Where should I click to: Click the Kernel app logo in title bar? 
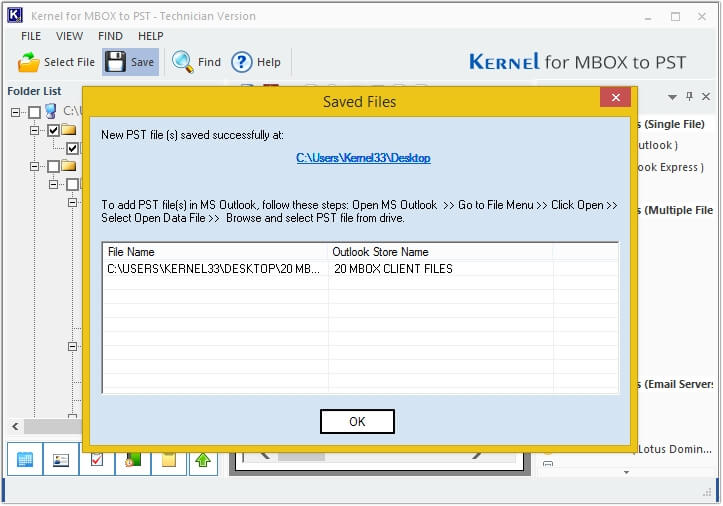pos(15,15)
